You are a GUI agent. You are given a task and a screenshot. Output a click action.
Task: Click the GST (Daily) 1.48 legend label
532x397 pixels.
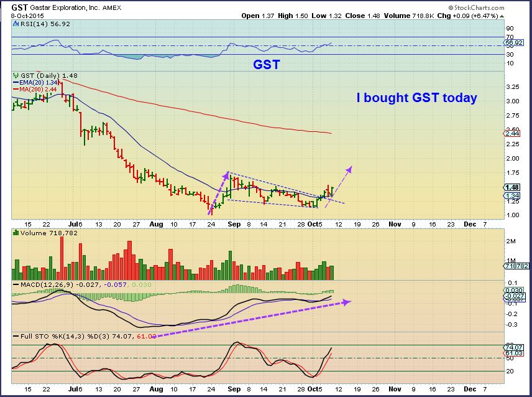(x=49, y=75)
